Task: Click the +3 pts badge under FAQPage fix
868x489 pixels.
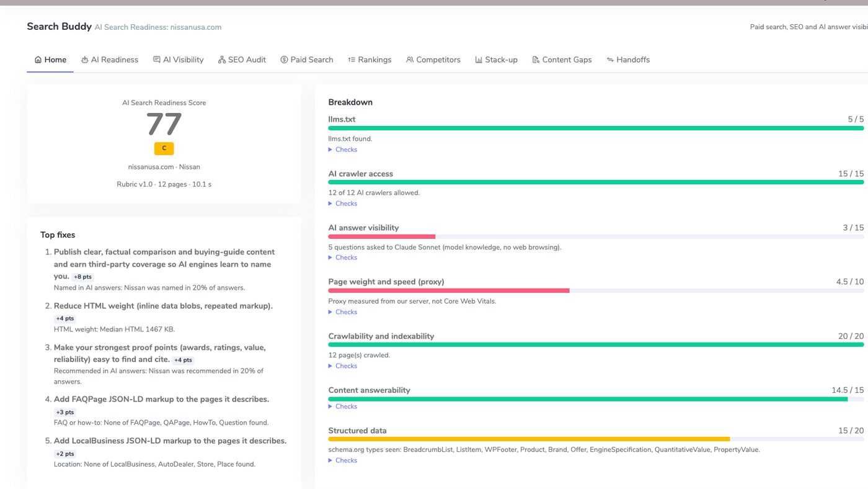Action: pos(64,412)
